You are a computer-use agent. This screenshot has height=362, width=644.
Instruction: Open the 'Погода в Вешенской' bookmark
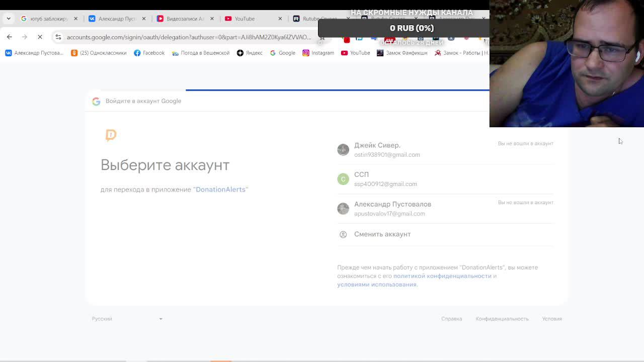pos(200,53)
